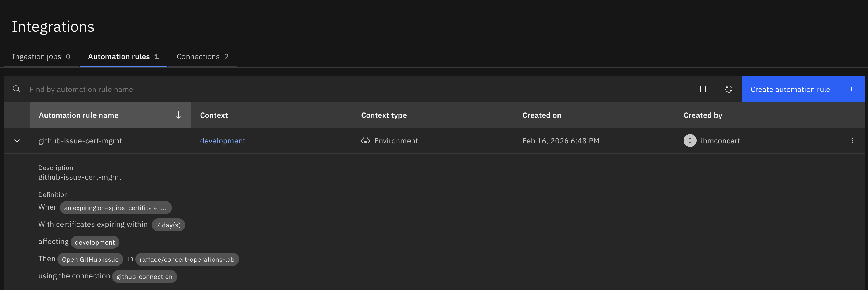Image resolution: width=868 pixels, height=290 pixels.
Task: Click the Create automation rule button
Action: [790, 89]
